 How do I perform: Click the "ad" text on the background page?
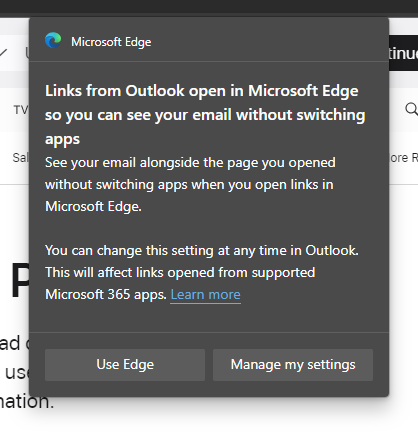pyautogui.click(x=10, y=344)
